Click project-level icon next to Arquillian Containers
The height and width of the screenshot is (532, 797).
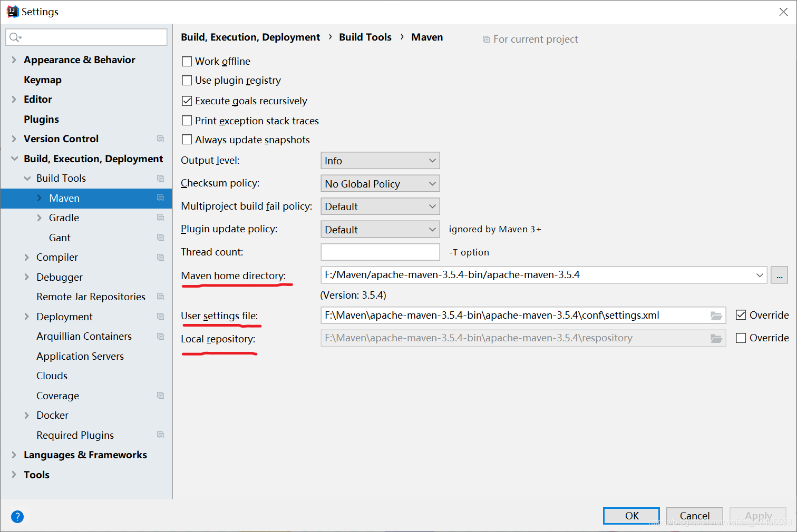click(161, 337)
